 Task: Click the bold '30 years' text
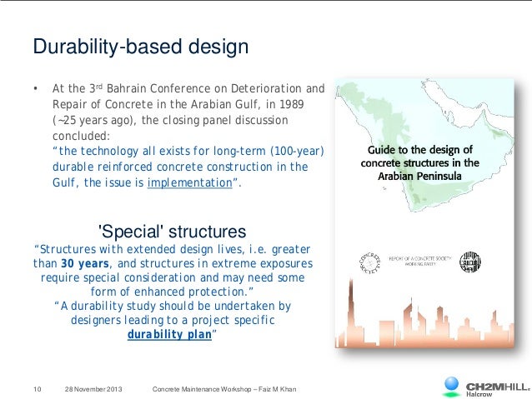85,263
